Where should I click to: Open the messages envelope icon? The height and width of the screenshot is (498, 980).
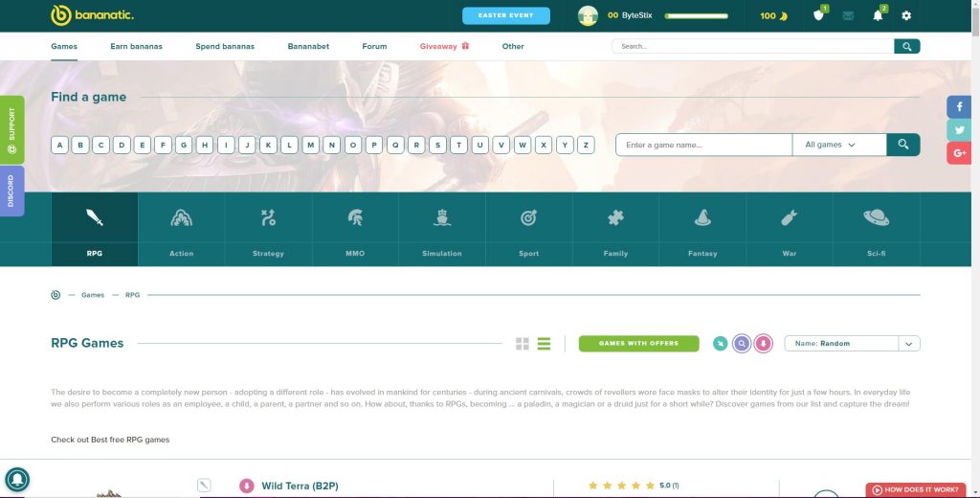848,15
